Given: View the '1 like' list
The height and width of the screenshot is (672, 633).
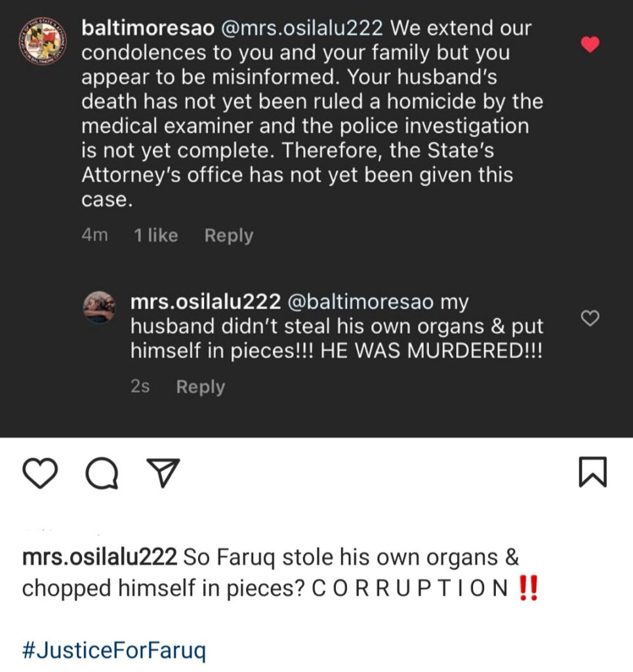Looking at the screenshot, I should 155,236.
